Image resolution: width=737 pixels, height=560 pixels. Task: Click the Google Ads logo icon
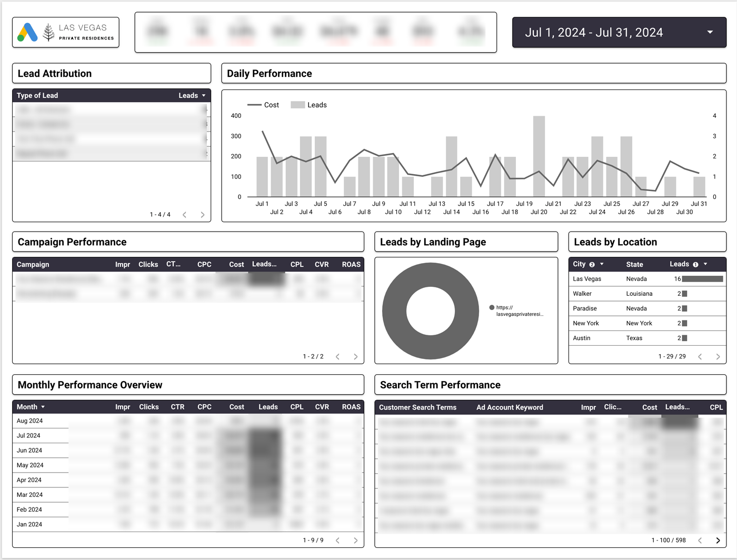(27, 32)
